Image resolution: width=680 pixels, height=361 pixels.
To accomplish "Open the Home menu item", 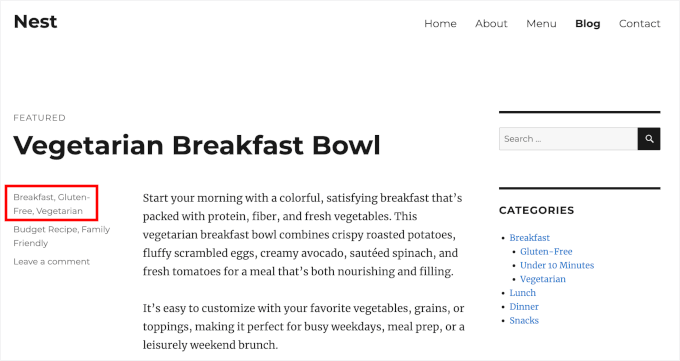I will tap(440, 23).
